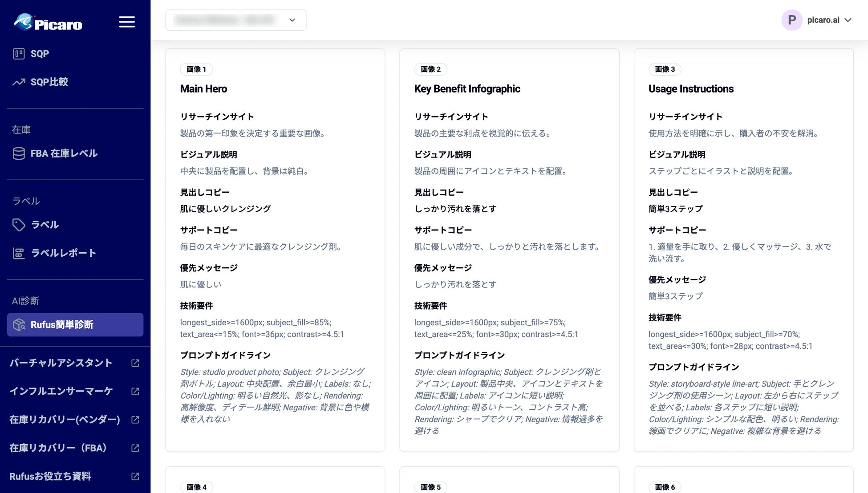Viewport: 868px width, 493px height.
Task: Click the hamburger menu to collapse sidebar
Action: [127, 21]
